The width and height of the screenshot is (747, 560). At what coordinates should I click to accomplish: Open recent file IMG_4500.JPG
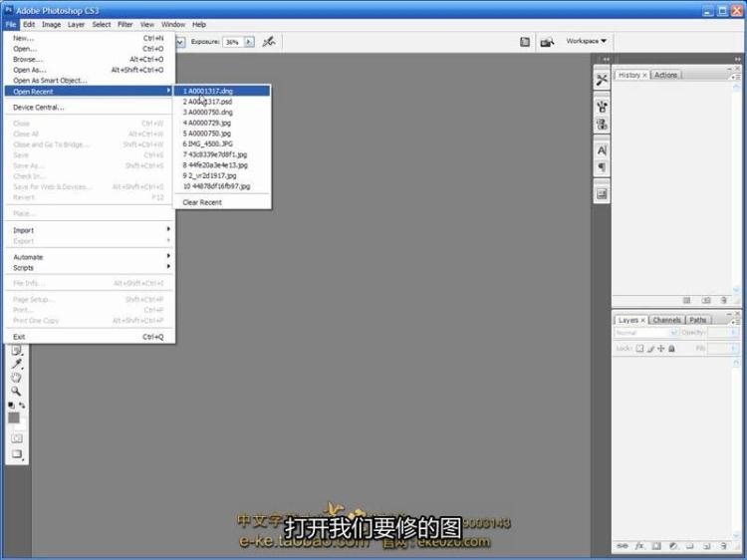click(x=221, y=143)
